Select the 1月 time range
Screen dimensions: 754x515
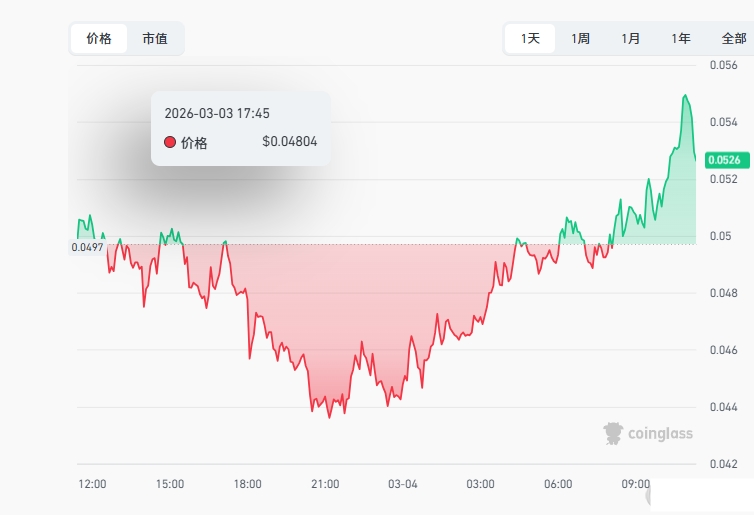(x=631, y=39)
